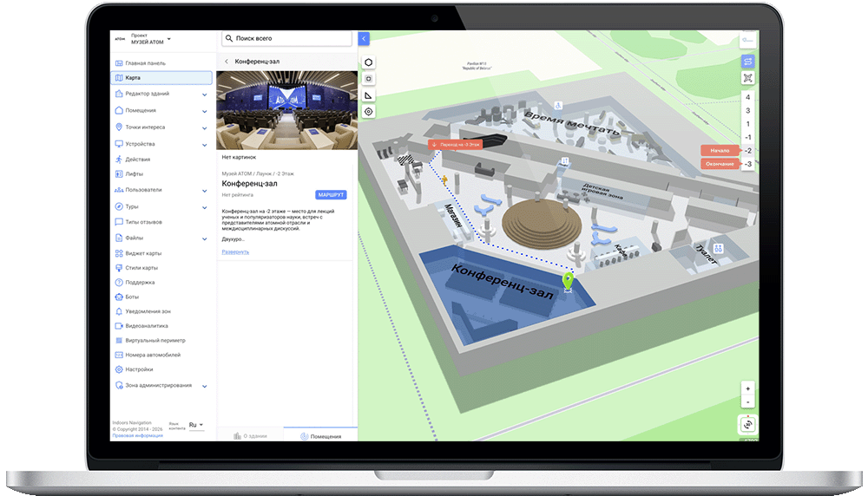
Task: Toggle the 3D polygon view button
Action: point(369,62)
